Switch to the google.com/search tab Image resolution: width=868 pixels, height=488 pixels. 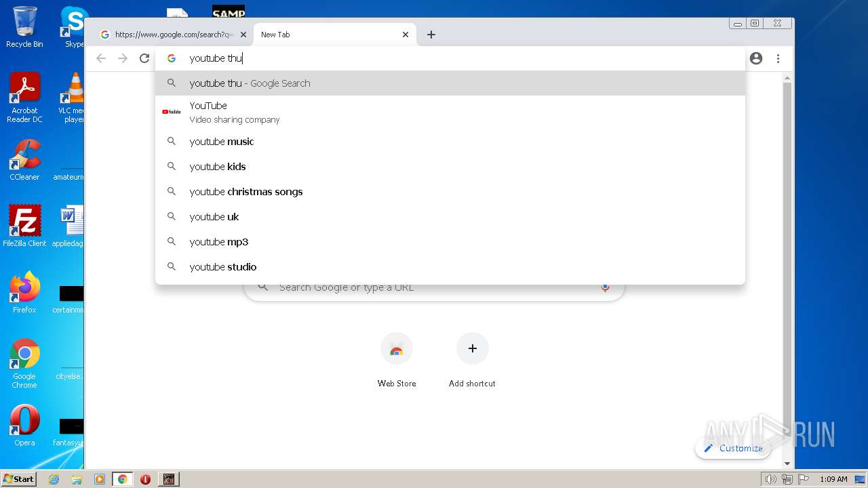(173, 35)
